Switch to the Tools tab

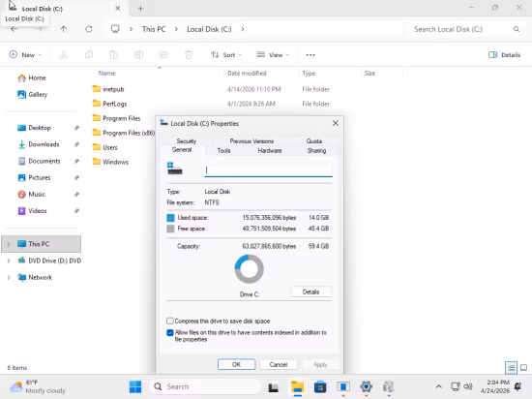tap(223, 150)
